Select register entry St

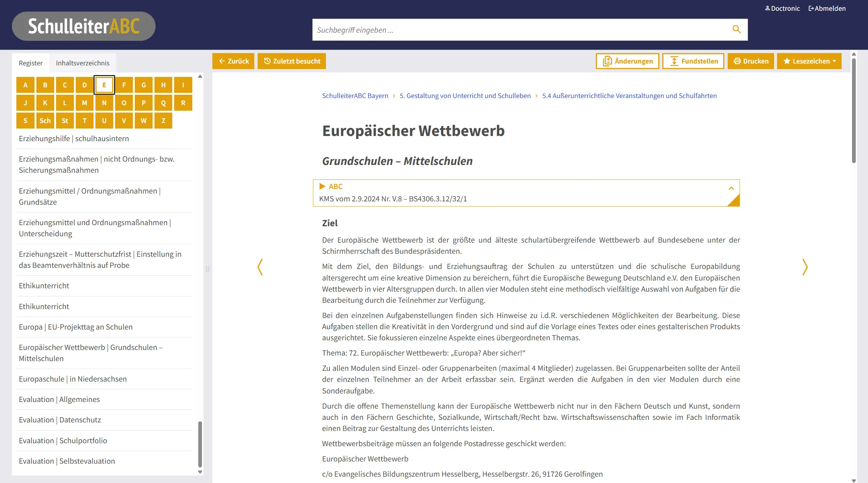pos(65,120)
